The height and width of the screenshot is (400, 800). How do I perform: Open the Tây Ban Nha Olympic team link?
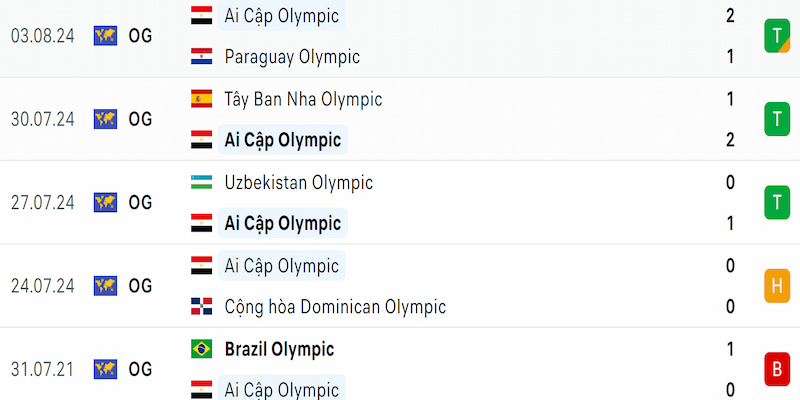coord(303,99)
